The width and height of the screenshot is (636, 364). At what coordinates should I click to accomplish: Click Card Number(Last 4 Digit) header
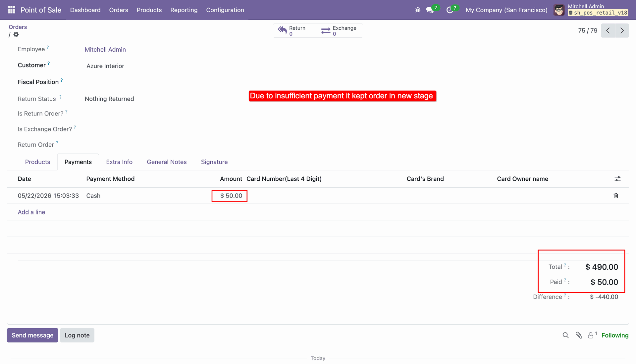[x=284, y=179]
